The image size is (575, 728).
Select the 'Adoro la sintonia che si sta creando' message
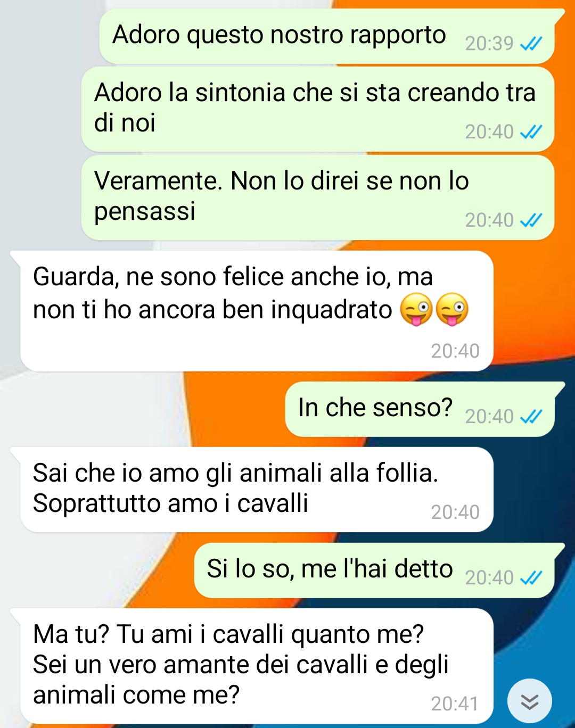(318, 109)
